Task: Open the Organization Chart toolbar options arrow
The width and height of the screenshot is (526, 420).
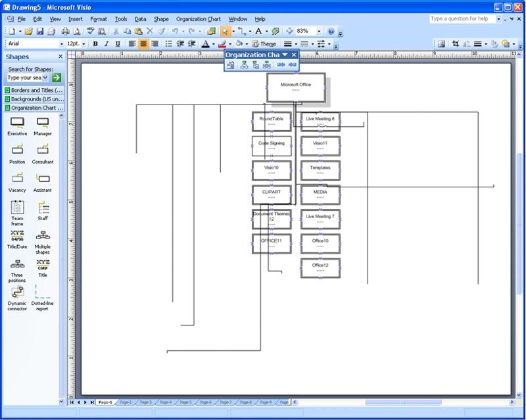Action: pos(285,55)
